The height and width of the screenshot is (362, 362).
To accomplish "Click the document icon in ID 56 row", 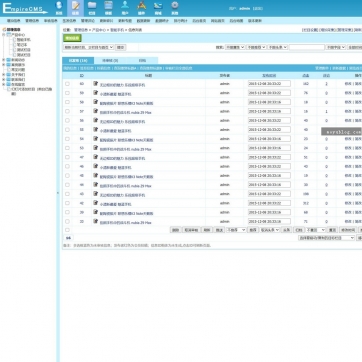I will [96, 120].
